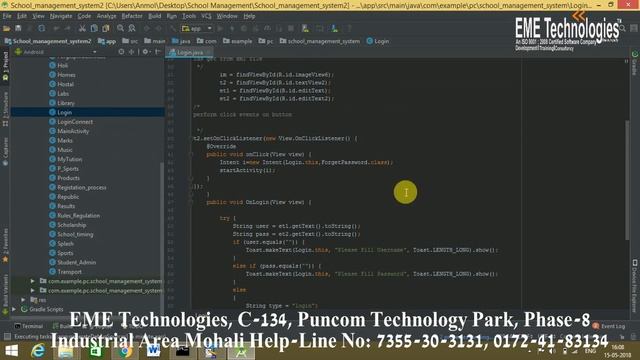This screenshot has width=640, height=360.
Task: Expand second com.example.pc.school_management_system package
Action: click(32, 291)
